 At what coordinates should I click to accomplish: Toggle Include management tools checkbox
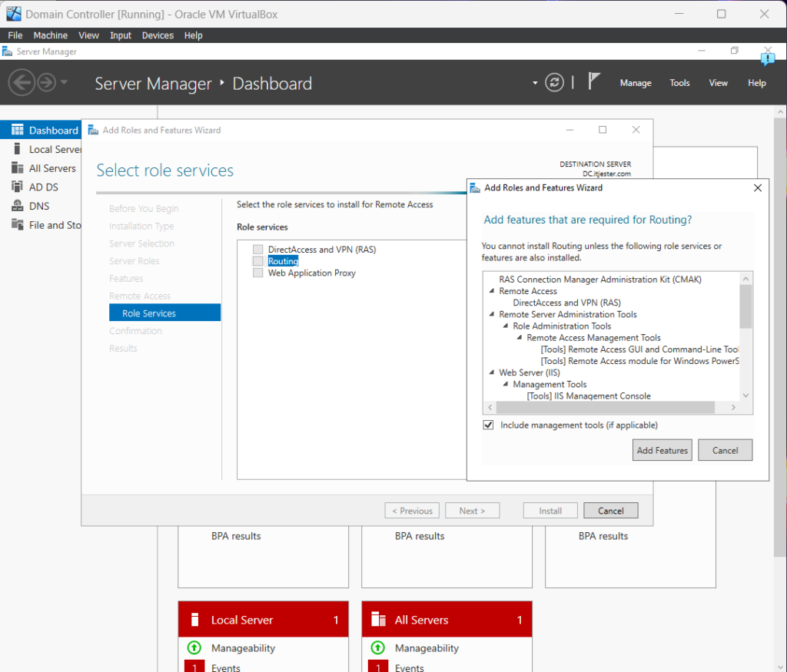(x=488, y=425)
